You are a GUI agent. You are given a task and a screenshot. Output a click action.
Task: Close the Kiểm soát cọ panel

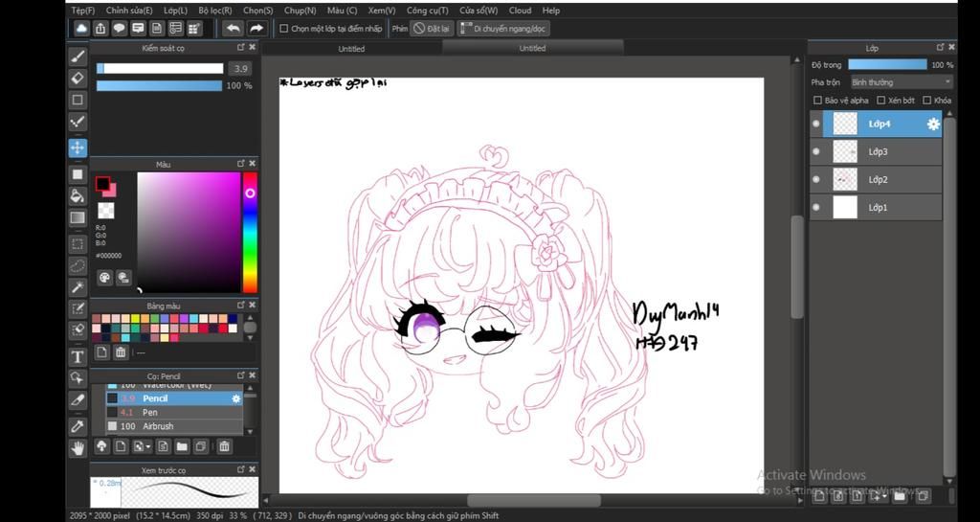252,48
